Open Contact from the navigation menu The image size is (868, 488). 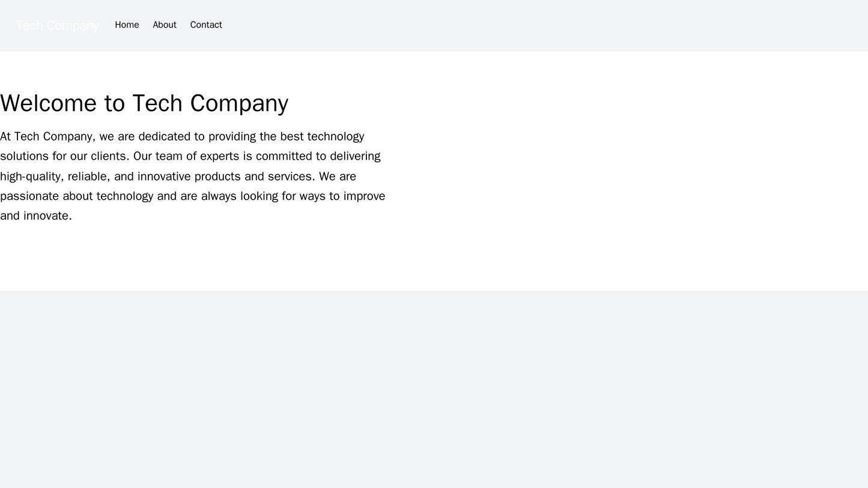point(206,25)
